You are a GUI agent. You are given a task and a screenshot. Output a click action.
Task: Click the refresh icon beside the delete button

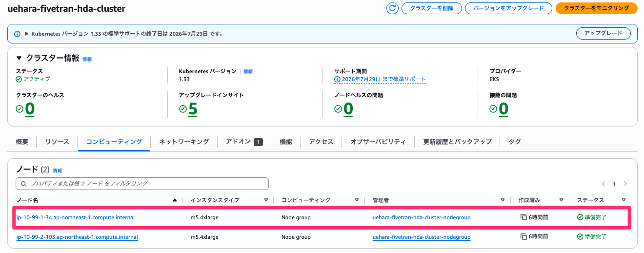[392, 8]
